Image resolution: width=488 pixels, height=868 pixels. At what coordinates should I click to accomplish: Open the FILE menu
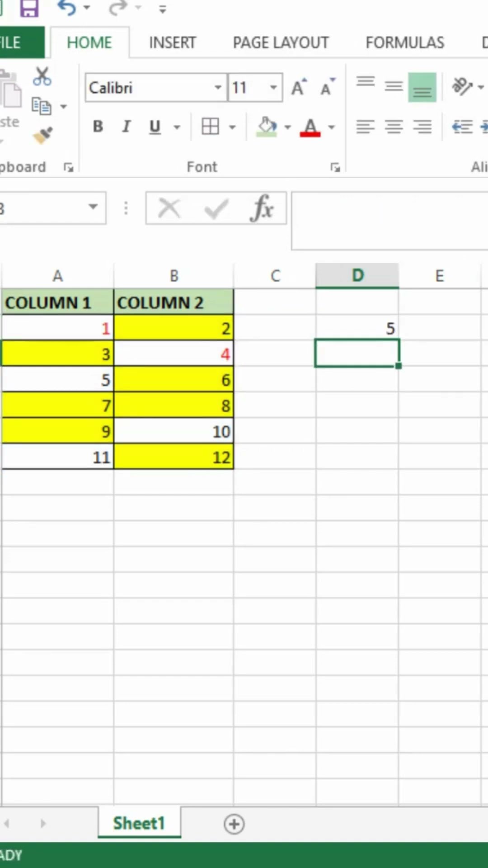(x=14, y=42)
